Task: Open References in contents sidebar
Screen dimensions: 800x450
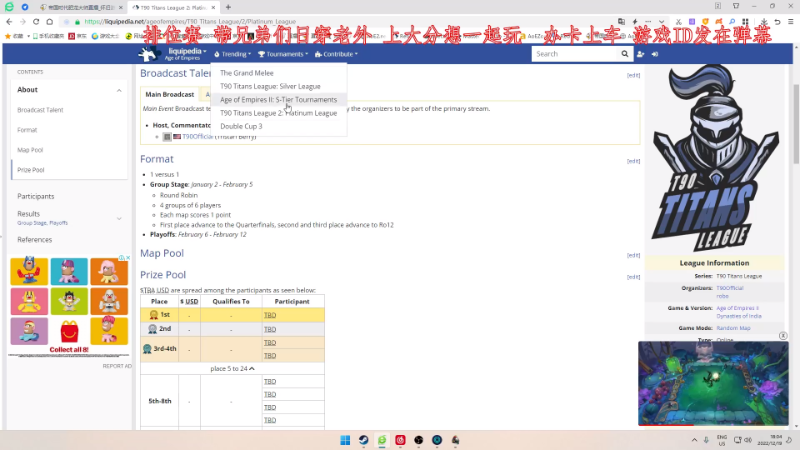Action: [x=35, y=240]
